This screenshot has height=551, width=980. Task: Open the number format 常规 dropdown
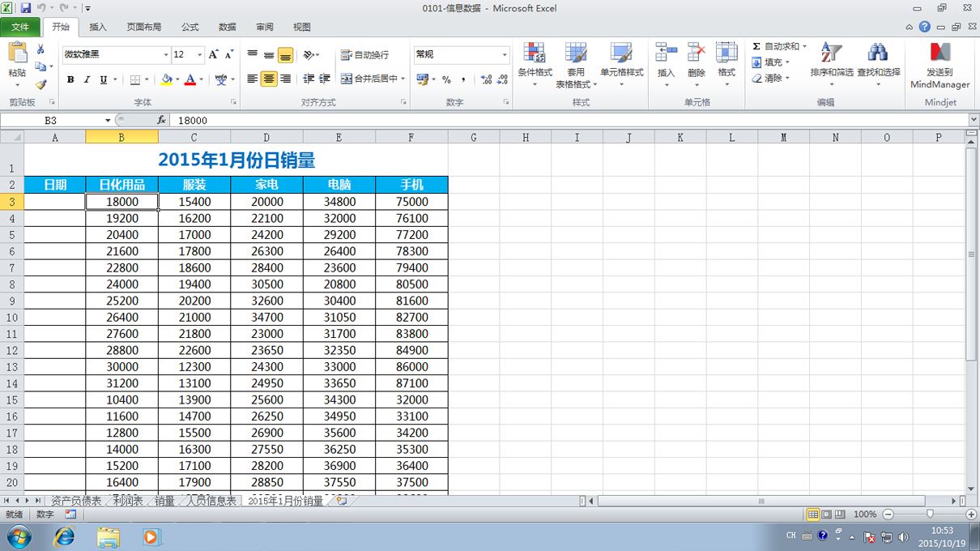[505, 54]
